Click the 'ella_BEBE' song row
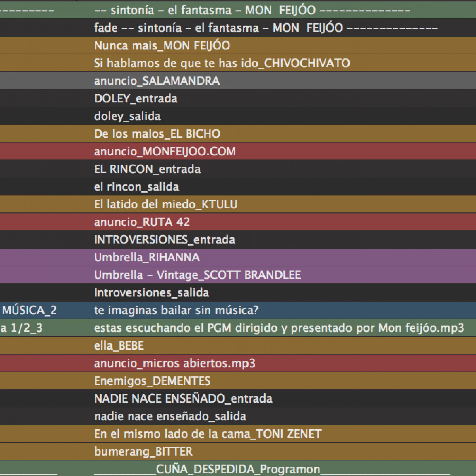 (x=119, y=346)
